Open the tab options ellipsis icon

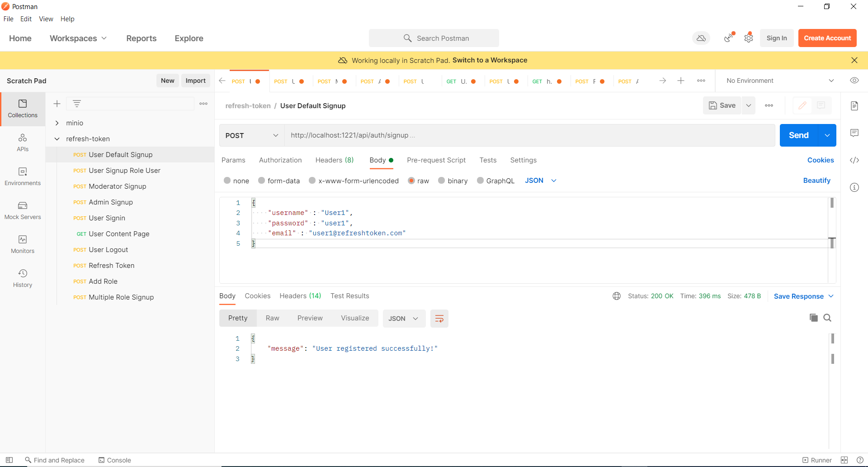coord(701,81)
